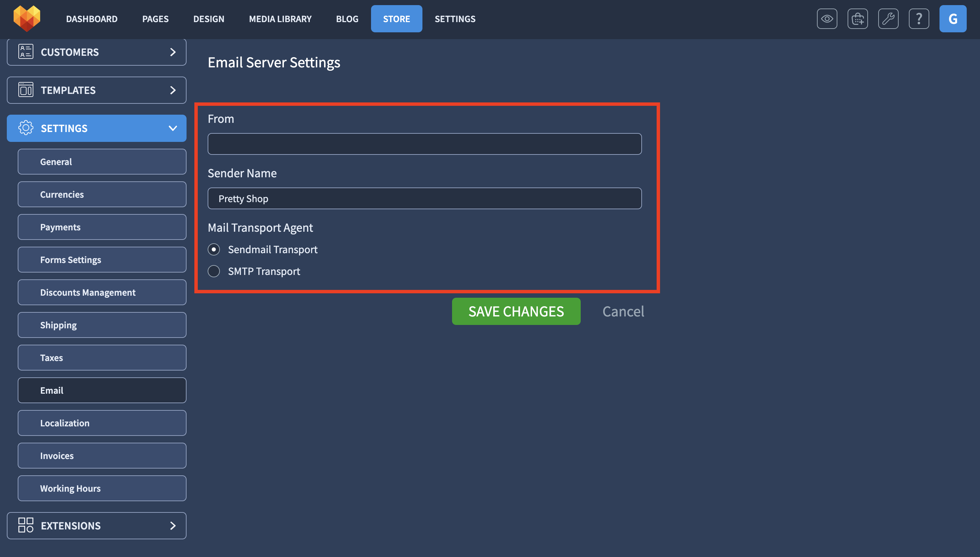Click the shopping basket add icon
Viewport: 980px width, 557px height.
(857, 19)
